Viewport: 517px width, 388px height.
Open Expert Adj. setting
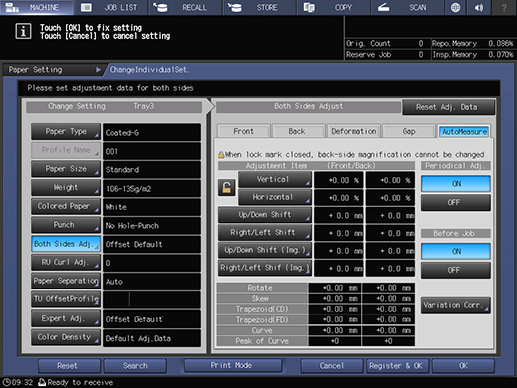point(66,318)
